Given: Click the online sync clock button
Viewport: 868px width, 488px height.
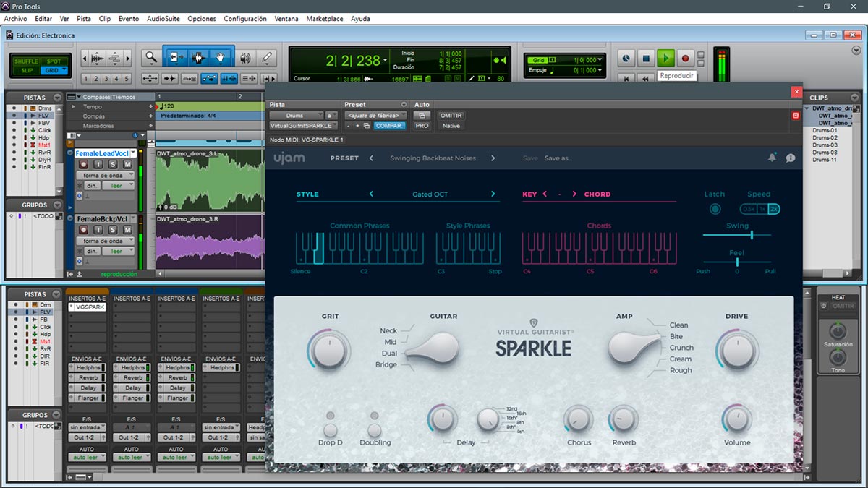Looking at the screenshot, I should coord(626,58).
